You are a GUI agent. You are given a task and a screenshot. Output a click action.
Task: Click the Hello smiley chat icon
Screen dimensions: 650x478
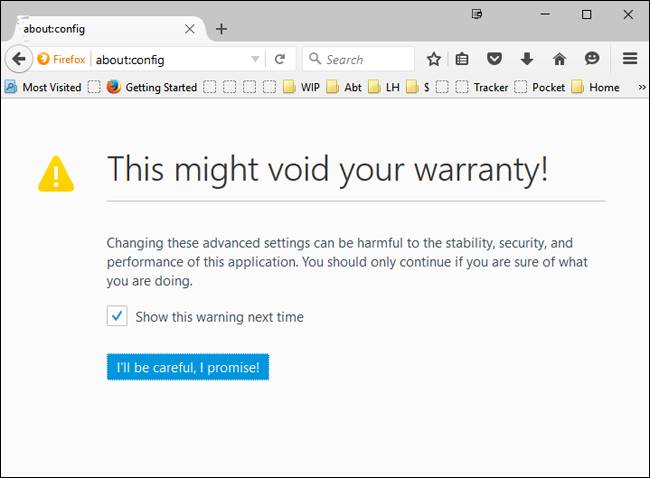click(x=592, y=58)
